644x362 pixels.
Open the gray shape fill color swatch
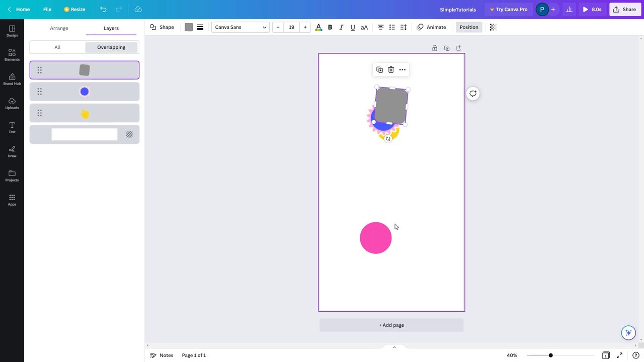click(189, 27)
